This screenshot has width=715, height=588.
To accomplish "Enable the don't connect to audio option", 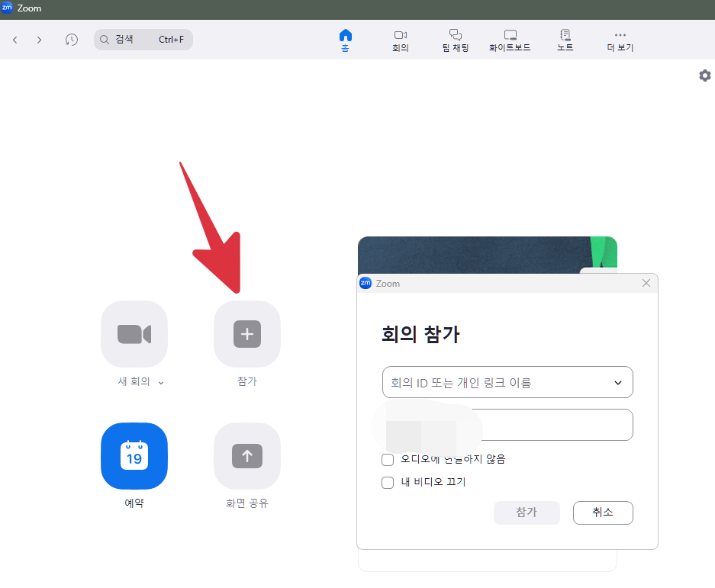I will tap(388, 459).
